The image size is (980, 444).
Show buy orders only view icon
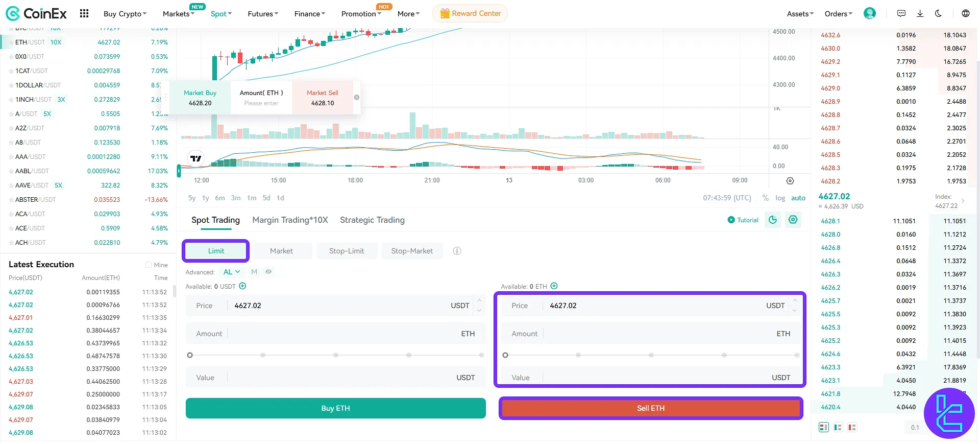[838, 428]
